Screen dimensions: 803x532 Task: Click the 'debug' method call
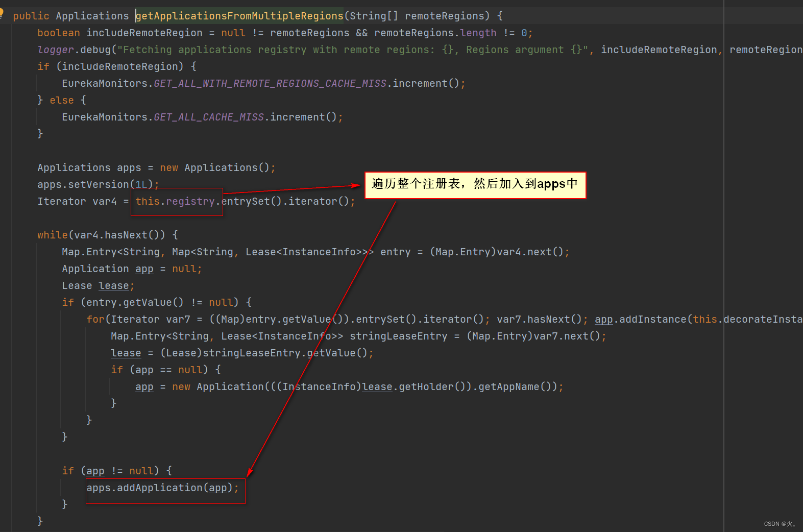95,50
